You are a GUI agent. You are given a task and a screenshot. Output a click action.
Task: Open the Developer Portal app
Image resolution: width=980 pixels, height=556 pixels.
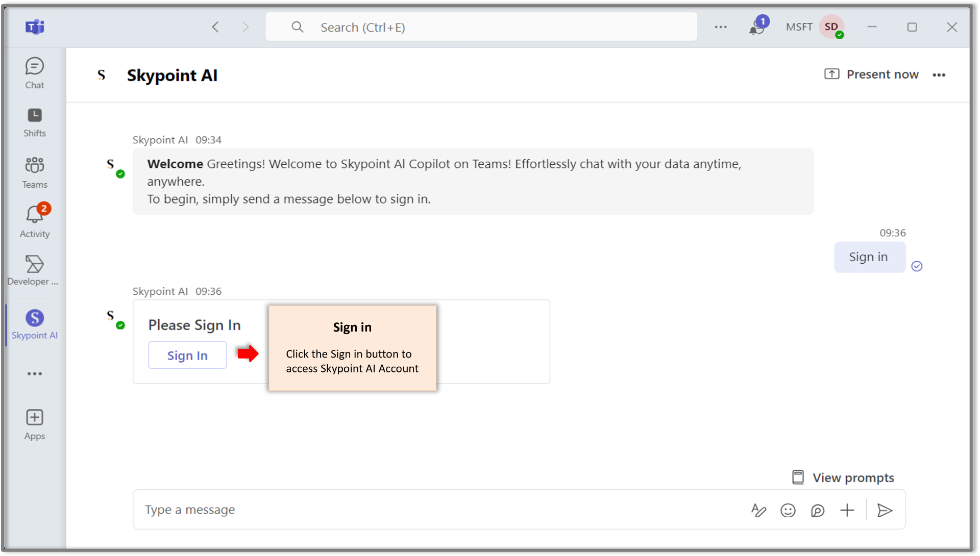[33, 270]
